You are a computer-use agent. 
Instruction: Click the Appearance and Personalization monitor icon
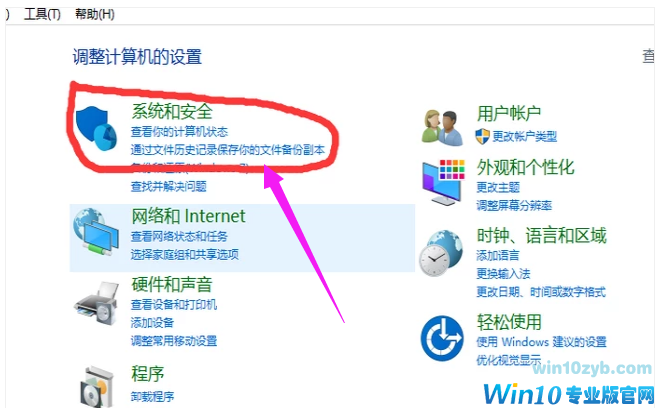click(444, 182)
